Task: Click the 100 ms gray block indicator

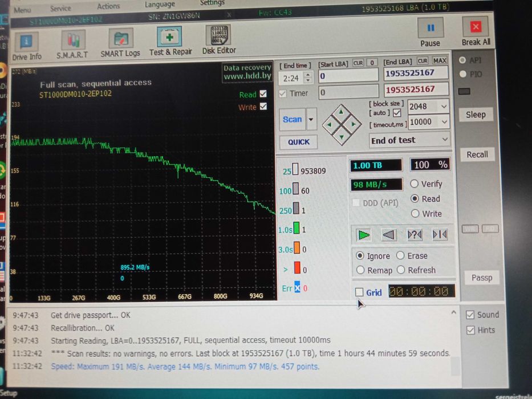Action: [x=296, y=189]
